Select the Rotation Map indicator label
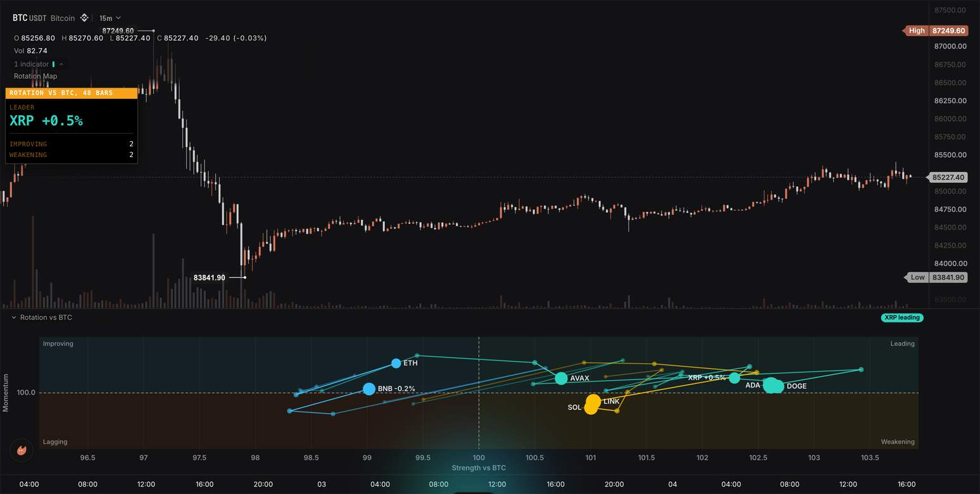The image size is (980, 494). point(35,76)
